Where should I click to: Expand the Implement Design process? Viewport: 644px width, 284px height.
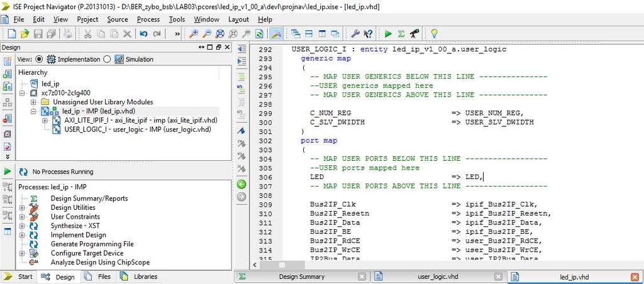(x=22, y=235)
